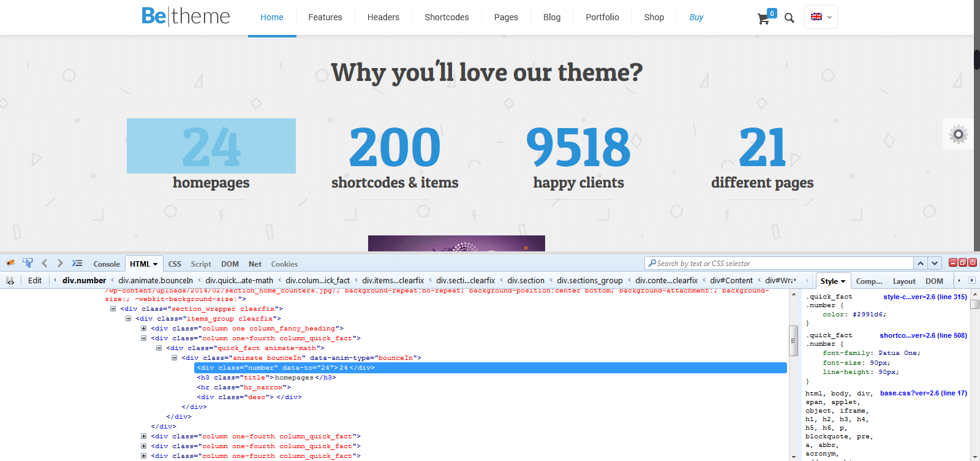
Task: Switch to the Net tab
Action: 255,264
